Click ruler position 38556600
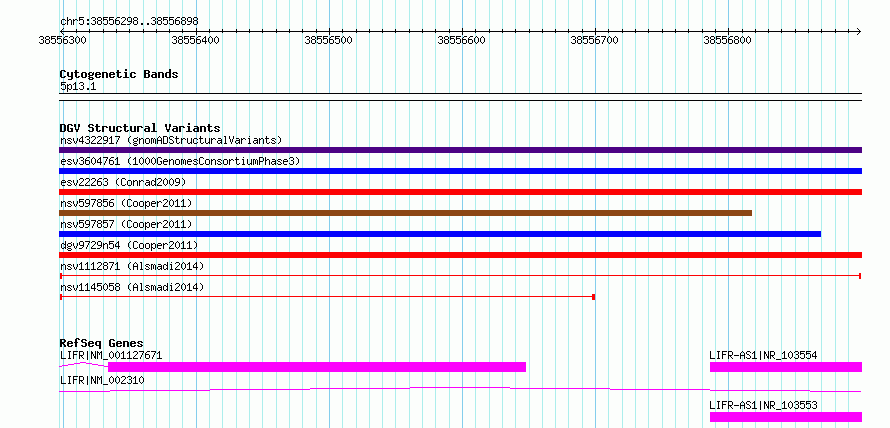The height and width of the screenshot is (428, 890). tap(461, 40)
